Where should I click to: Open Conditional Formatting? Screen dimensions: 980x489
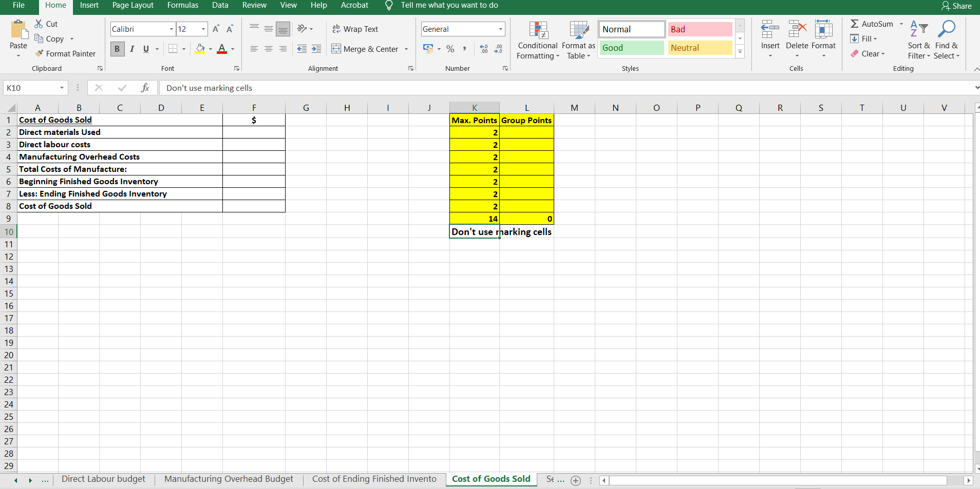point(537,41)
